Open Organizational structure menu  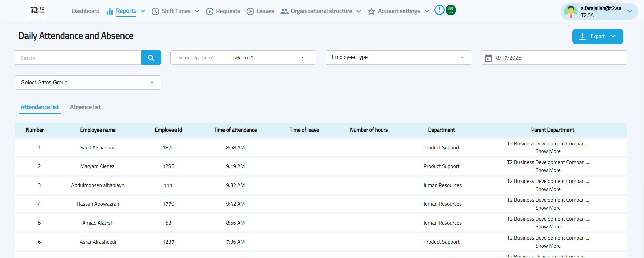(x=321, y=11)
